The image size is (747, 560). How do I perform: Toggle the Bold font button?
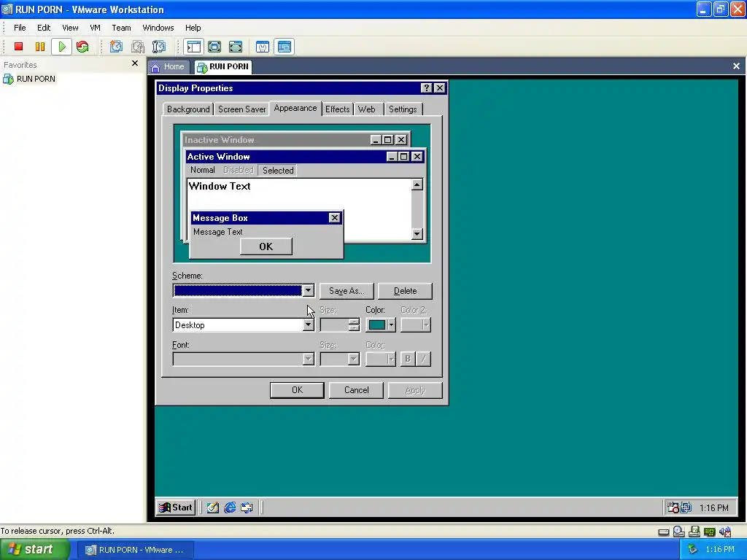tap(408, 359)
